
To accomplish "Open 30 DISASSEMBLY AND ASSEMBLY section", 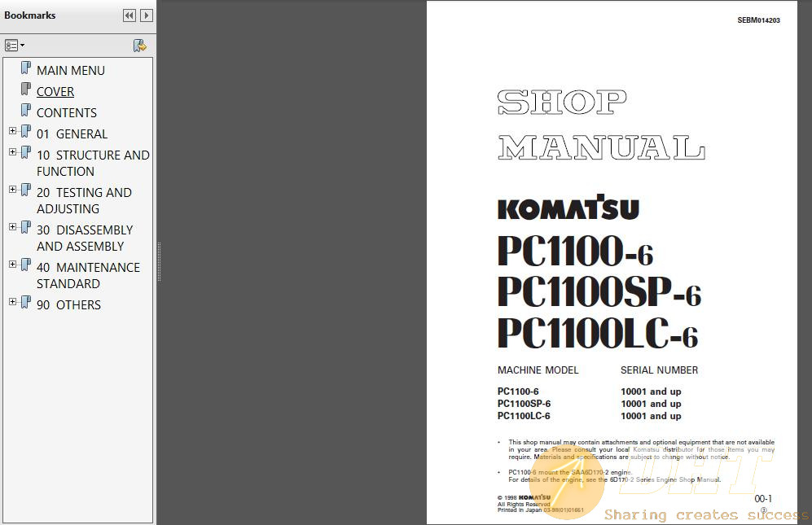I will point(85,238).
